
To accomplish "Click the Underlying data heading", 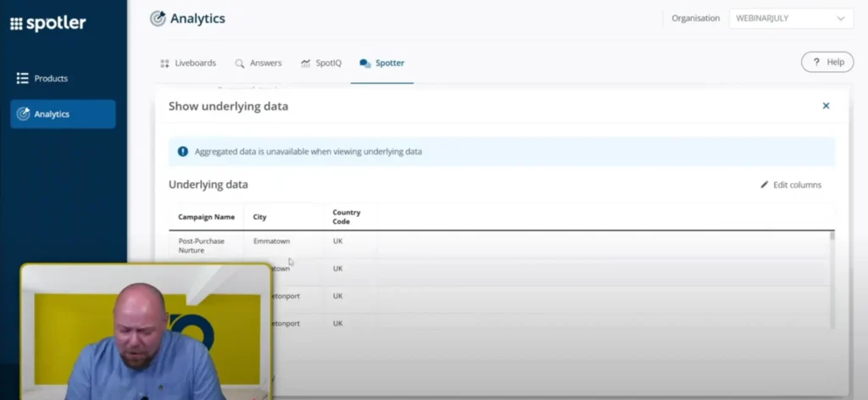I will [x=209, y=185].
